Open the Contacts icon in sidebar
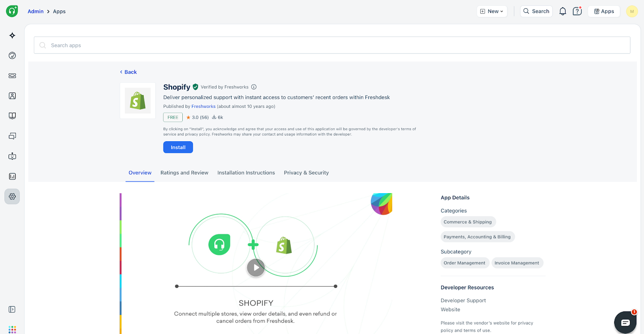This screenshot has width=644, height=334. click(x=12, y=96)
